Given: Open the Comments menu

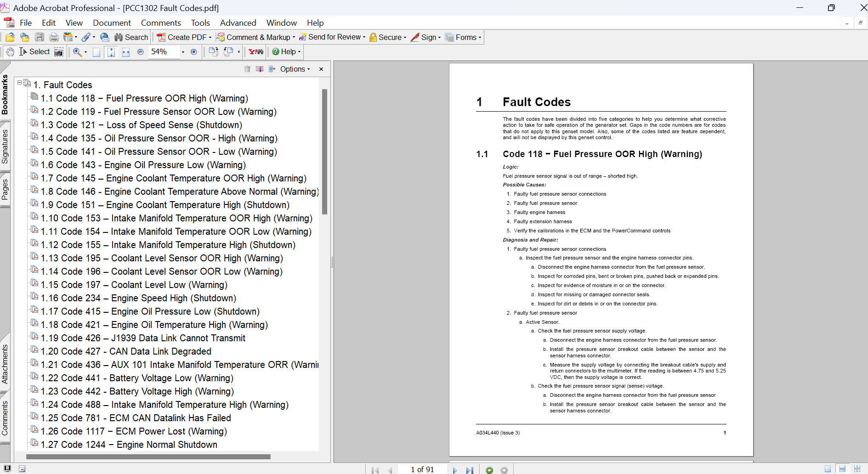Looking at the screenshot, I should 161,23.
